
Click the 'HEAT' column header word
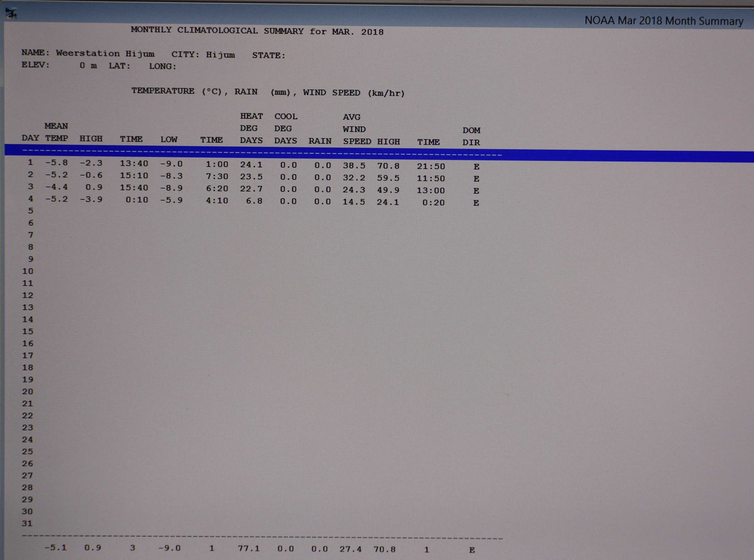click(x=251, y=116)
